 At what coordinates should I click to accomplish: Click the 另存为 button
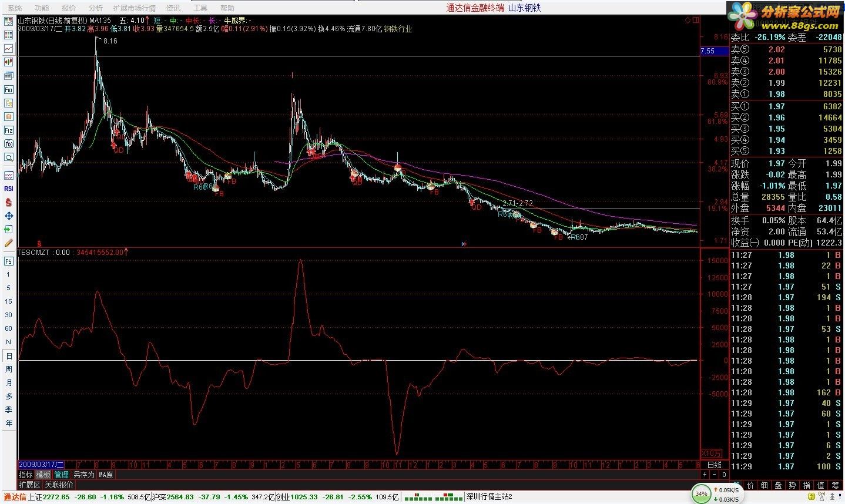pos(83,475)
